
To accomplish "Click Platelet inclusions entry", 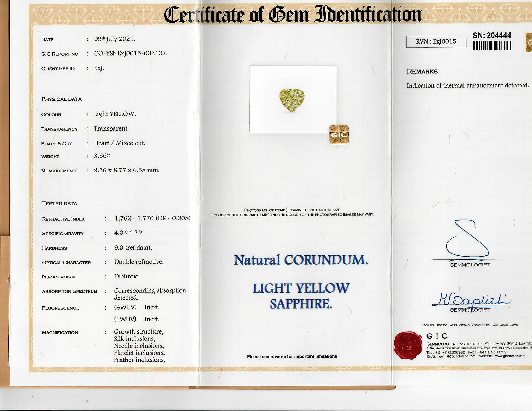I will 140,353.
